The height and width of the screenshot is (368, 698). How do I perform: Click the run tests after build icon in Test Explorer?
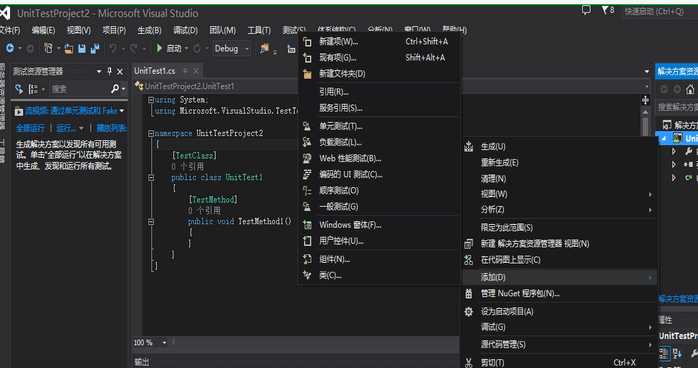tap(19, 89)
